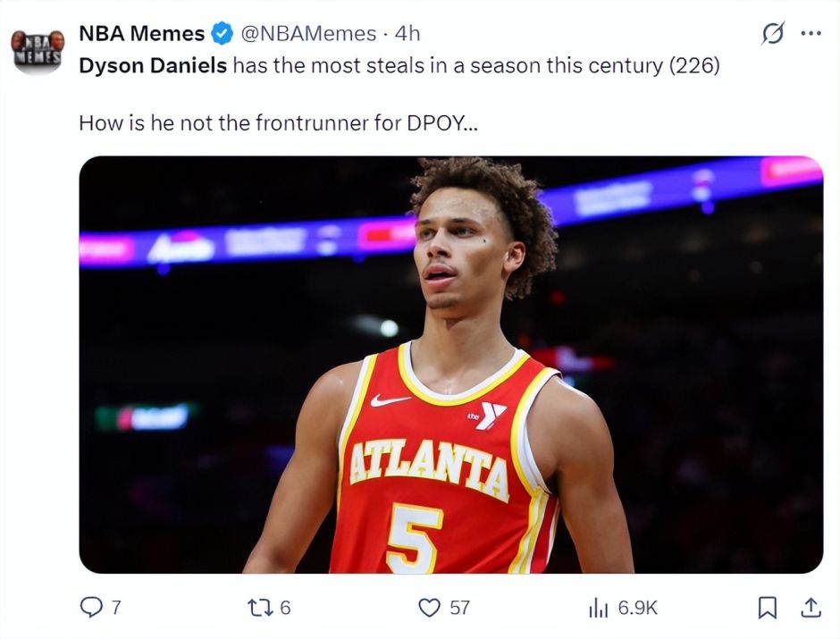The image size is (840, 639).
Task: Open the Grok explain icon
Action: pyautogui.click(x=772, y=34)
